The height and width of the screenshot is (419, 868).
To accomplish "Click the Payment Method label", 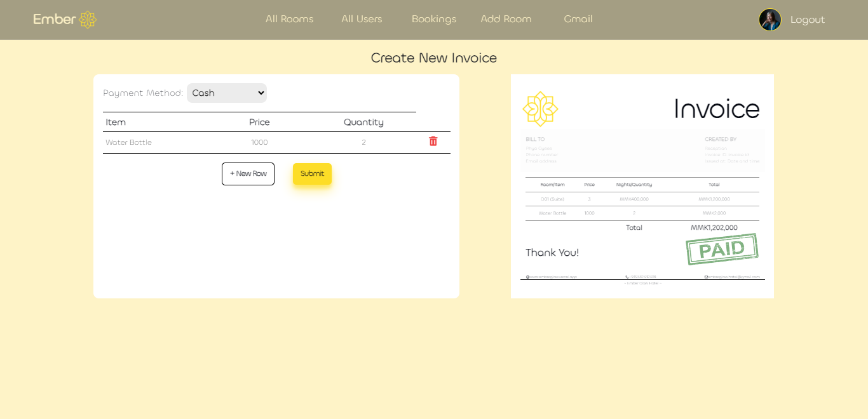I will point(143,93).
